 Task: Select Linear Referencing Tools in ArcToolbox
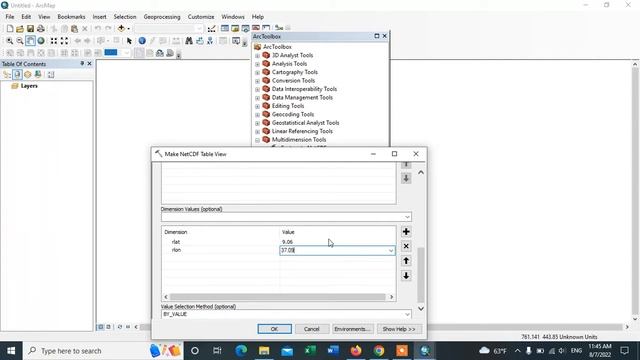[302, 131]
